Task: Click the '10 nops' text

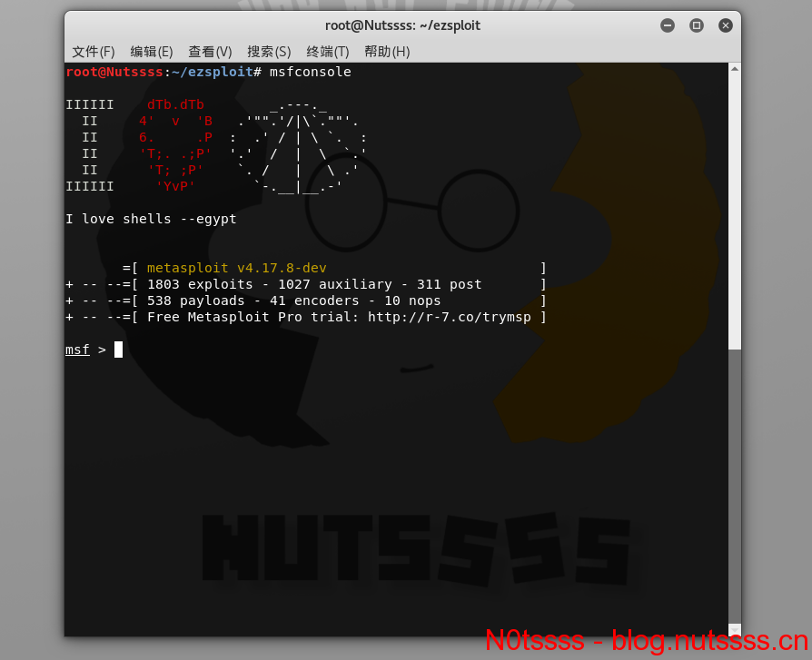Action: click(x=412, y=300)
